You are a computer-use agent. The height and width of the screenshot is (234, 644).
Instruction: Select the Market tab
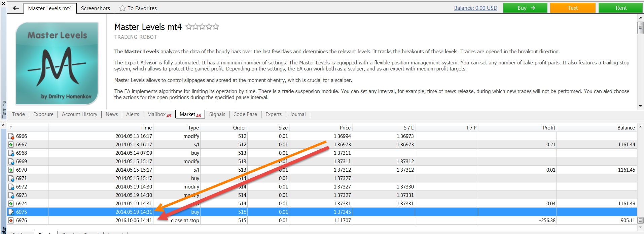(190, 114)
